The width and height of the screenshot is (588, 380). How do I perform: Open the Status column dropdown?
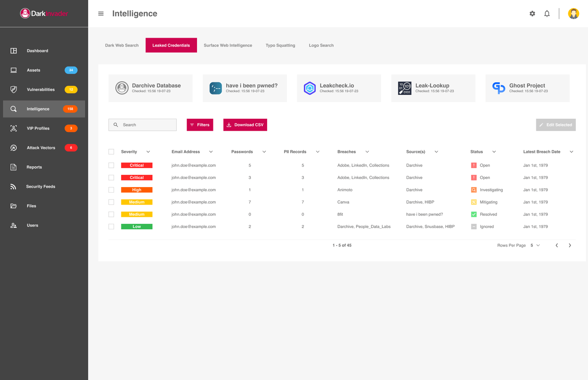(494, 151)
